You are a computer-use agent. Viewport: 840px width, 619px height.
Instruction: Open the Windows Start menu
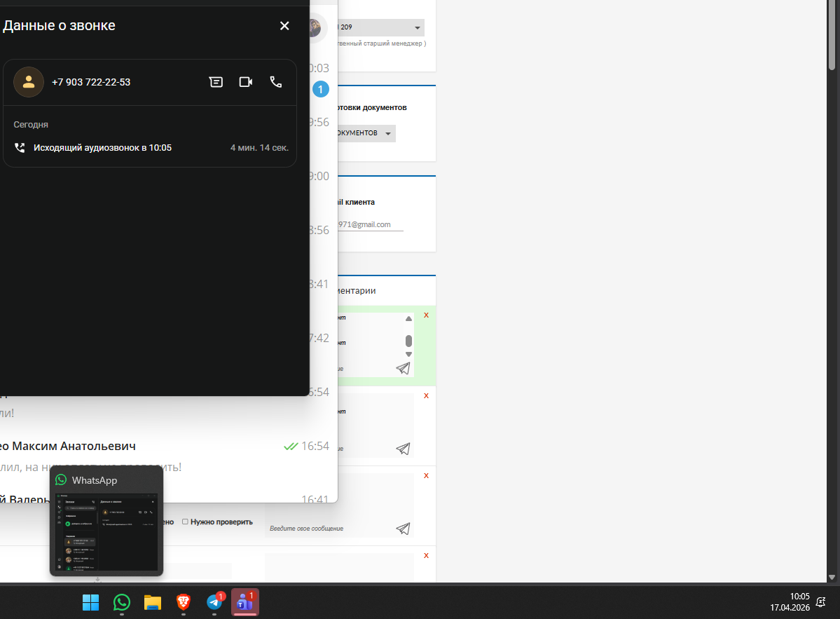click(x=90, y=602)
